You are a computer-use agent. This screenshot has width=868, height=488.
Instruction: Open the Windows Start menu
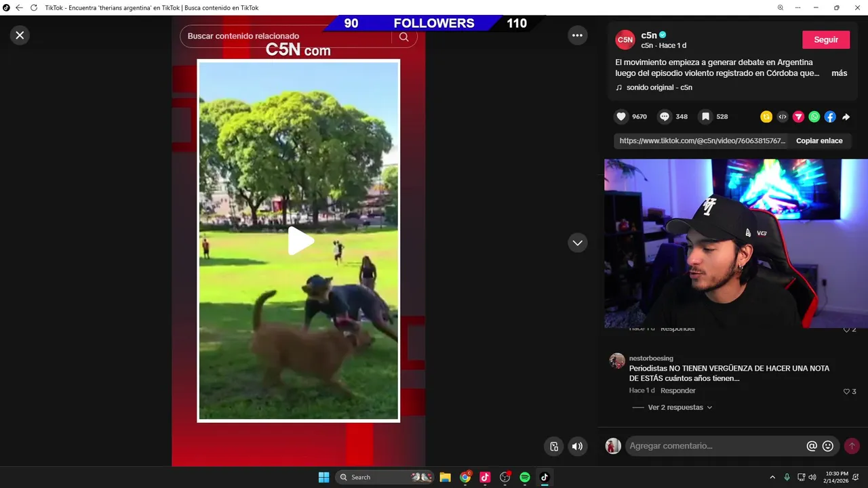[323, 477]
